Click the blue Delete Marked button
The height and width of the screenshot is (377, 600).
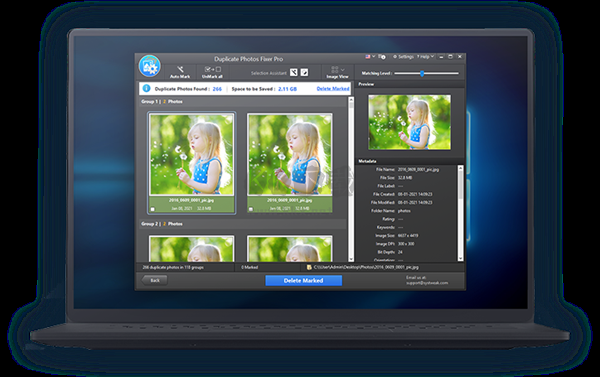303,281
